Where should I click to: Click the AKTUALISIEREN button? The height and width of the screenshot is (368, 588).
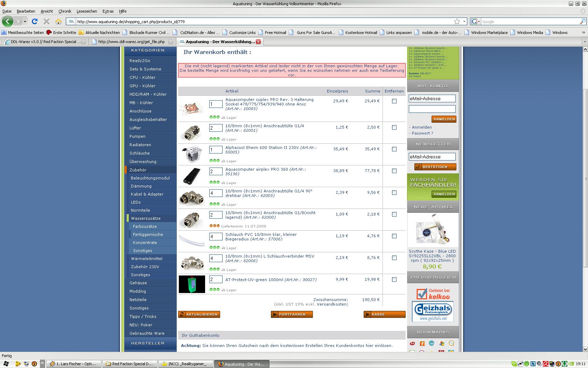[x=199, y=314]
